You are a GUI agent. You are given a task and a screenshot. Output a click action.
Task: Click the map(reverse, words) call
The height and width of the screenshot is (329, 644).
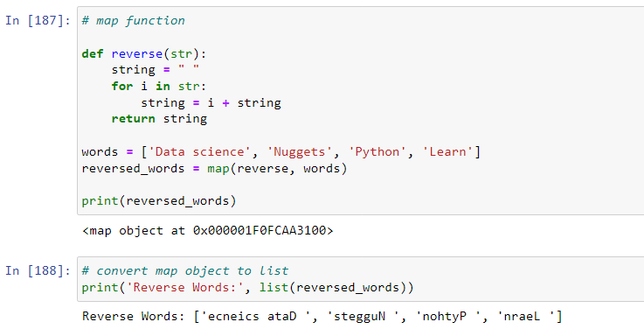pos(277,169)
